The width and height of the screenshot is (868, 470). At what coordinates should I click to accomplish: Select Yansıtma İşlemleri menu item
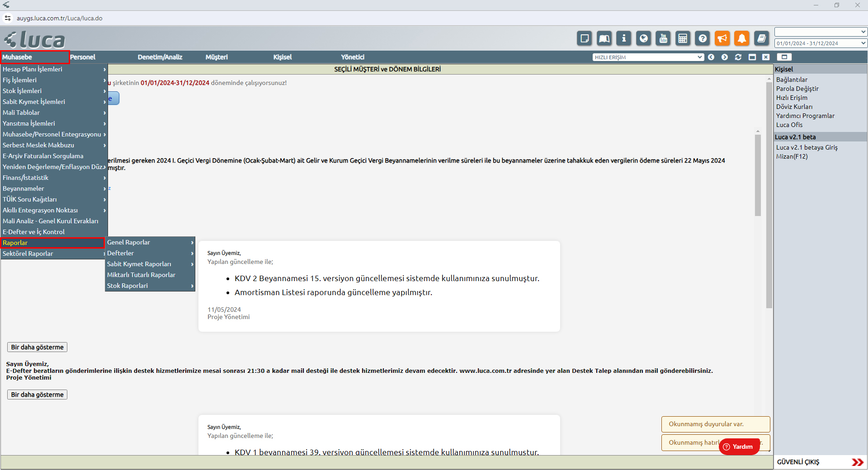pos(54,123)
